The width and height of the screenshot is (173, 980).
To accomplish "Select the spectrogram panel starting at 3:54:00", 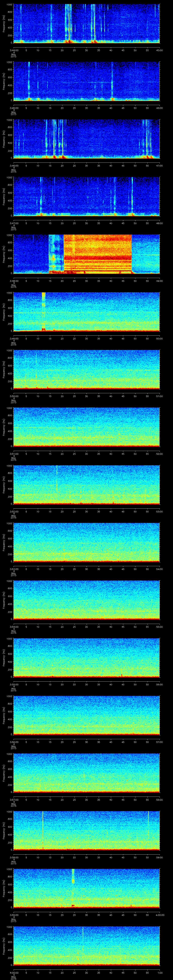I will (87, 600).
